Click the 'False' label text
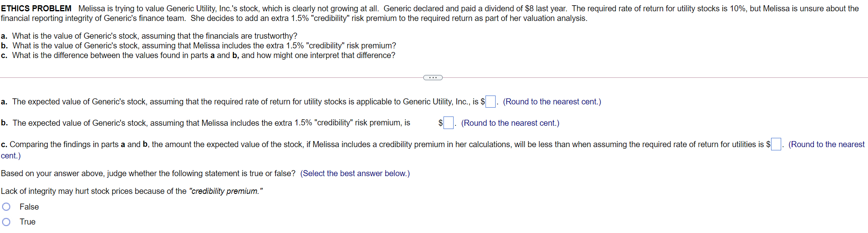The height and width of the screenshot is (233, 868). click(x=30, y=206)
